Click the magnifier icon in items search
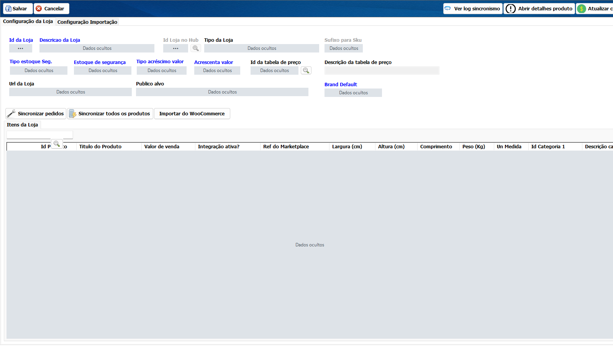Screen dimensions: 613x364 click(57, 144)
